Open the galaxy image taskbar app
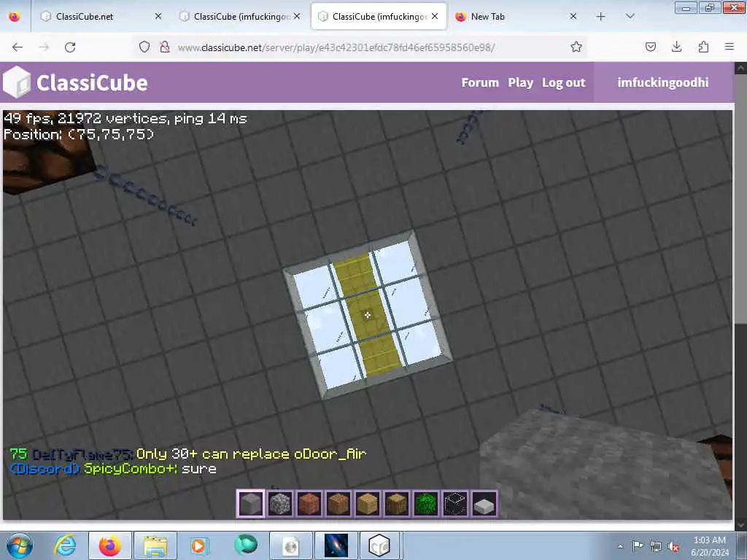This screenshot has height=560, width=747. click(x=336, y=545)
